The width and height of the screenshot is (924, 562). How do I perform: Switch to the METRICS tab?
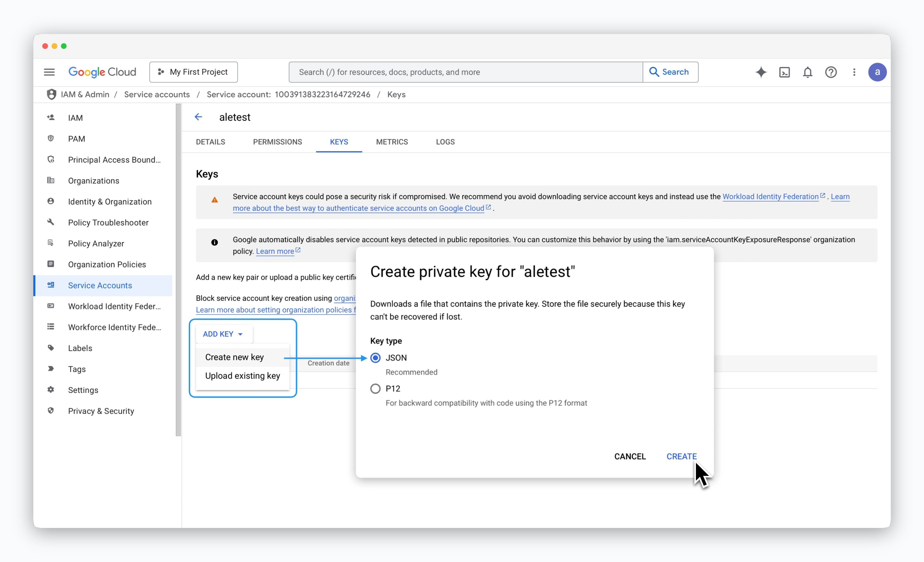tap(392, 142)
